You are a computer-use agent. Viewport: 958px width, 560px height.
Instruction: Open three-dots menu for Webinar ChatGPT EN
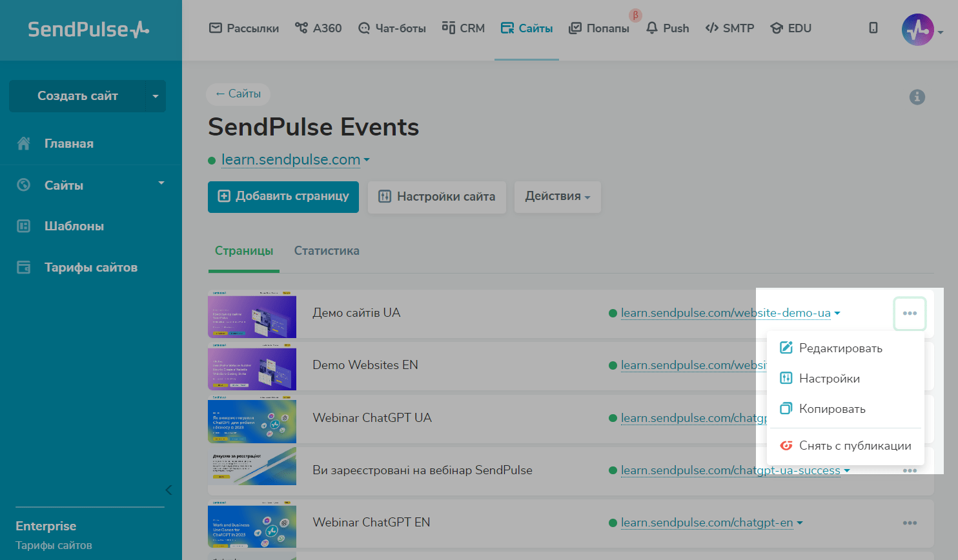tap(910, 523)
